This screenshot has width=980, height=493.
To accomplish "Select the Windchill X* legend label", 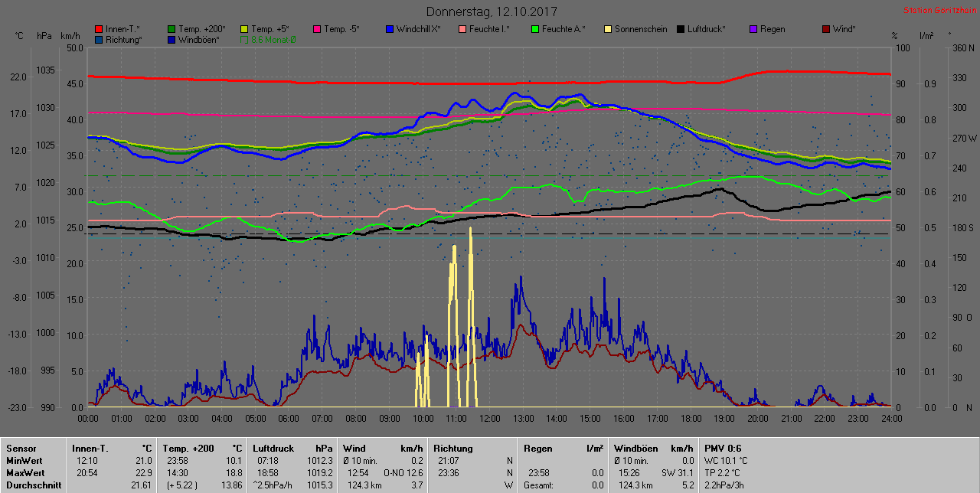I will pyautogui.click(x=419, y=29).
